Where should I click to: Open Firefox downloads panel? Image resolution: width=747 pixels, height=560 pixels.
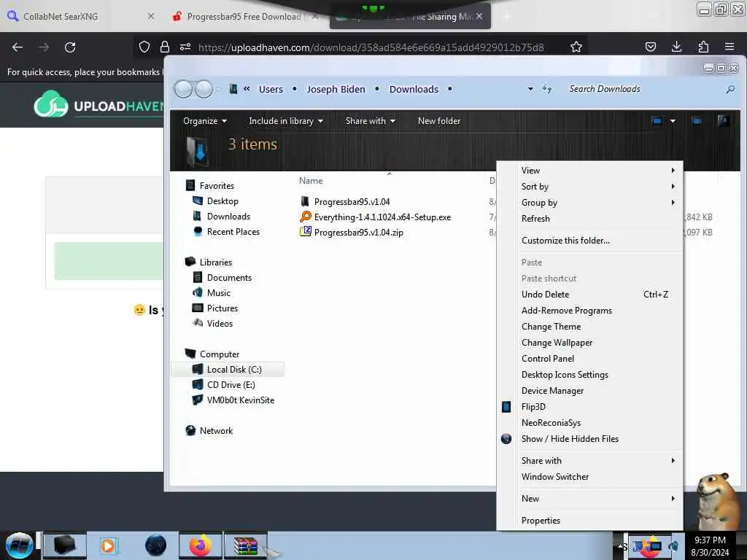[676, 47]
